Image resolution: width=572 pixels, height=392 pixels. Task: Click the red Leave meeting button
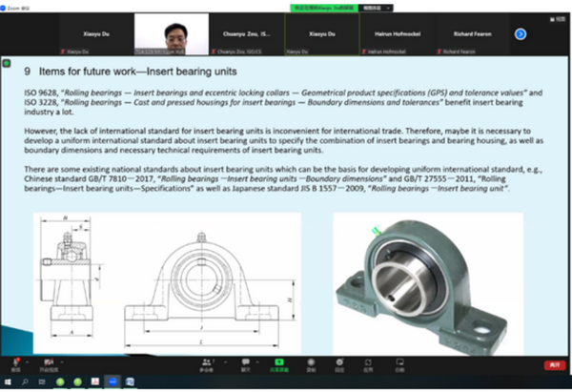click(x=555, y=365)
